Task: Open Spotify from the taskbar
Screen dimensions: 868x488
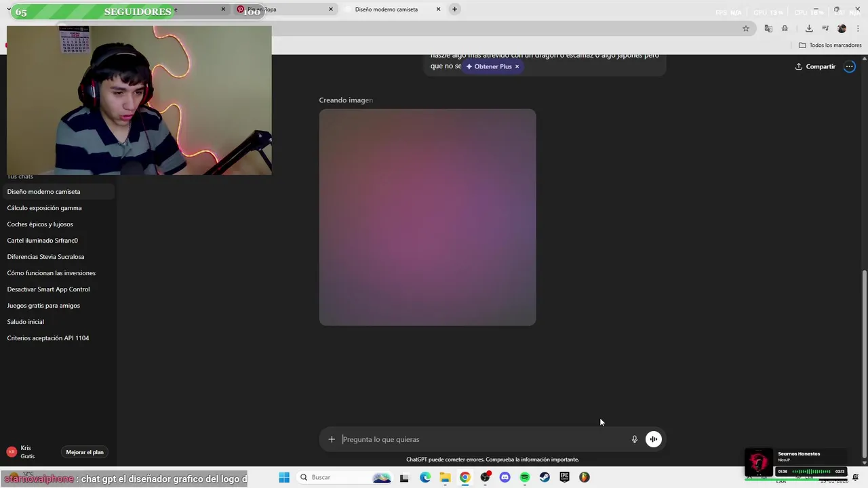Action: pos(525,477)
